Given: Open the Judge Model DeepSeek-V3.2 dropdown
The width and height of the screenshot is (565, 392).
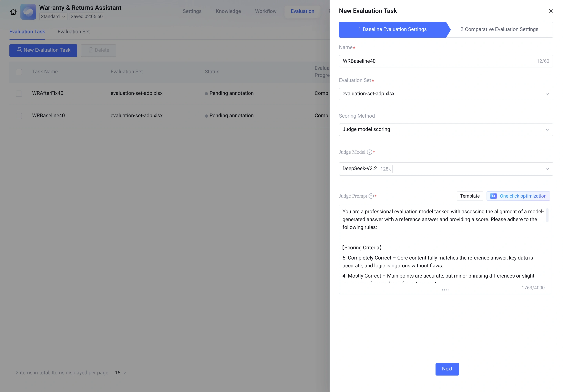Looking at the screenshot, I should tap(446, 169).
